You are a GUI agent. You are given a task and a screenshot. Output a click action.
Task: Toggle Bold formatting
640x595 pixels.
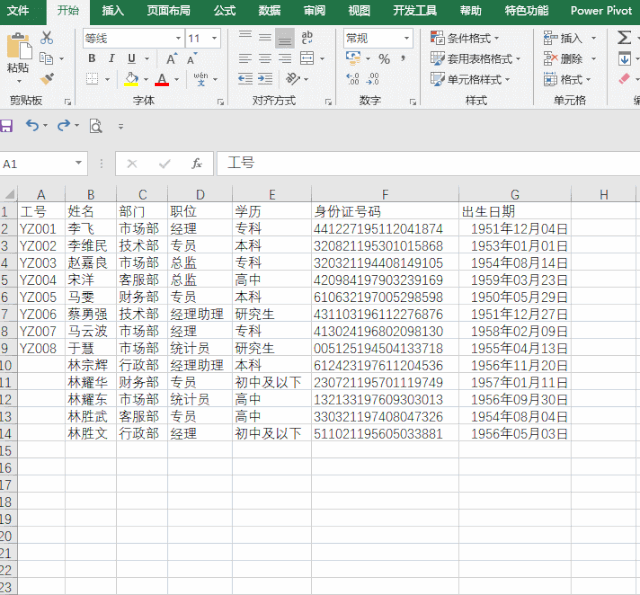[92, 59]
